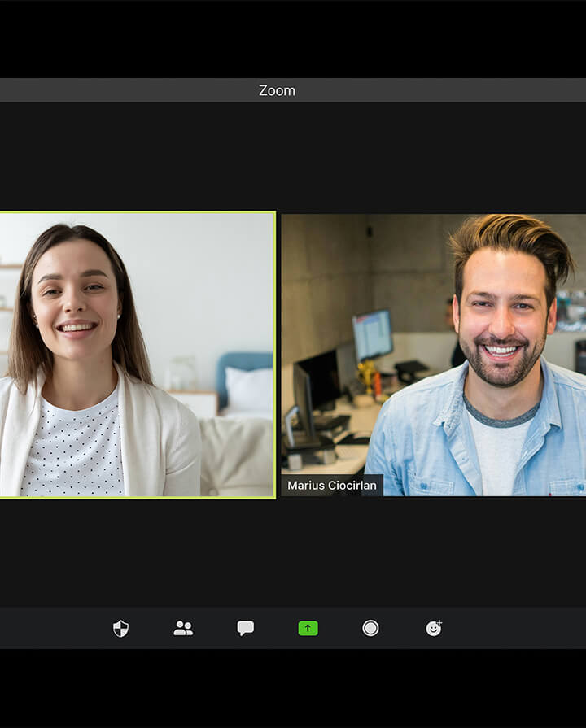Open the Reactions smiley icon
The width and height of the screenshot is (586, 728).
point(434,628)
